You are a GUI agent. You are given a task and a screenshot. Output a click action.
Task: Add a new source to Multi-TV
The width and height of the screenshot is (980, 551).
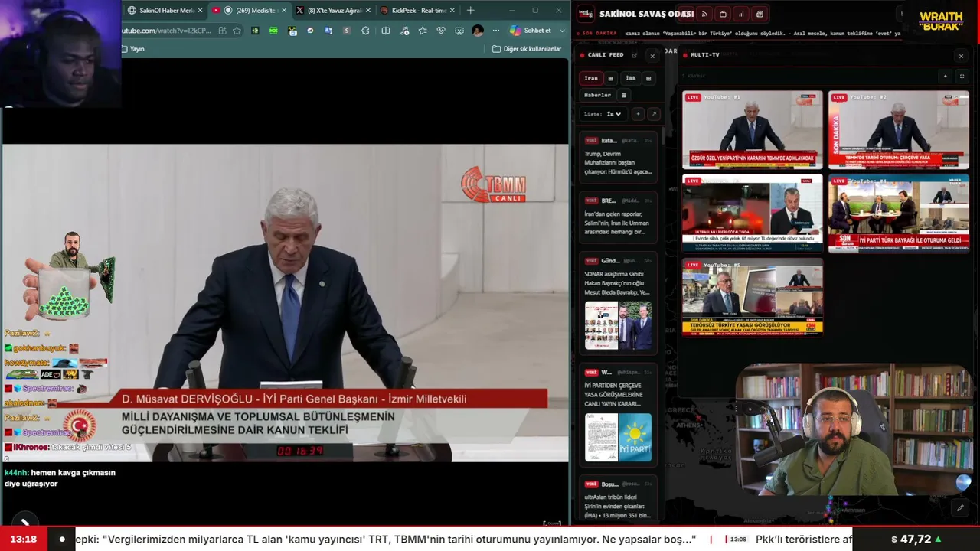click(946, 77)
